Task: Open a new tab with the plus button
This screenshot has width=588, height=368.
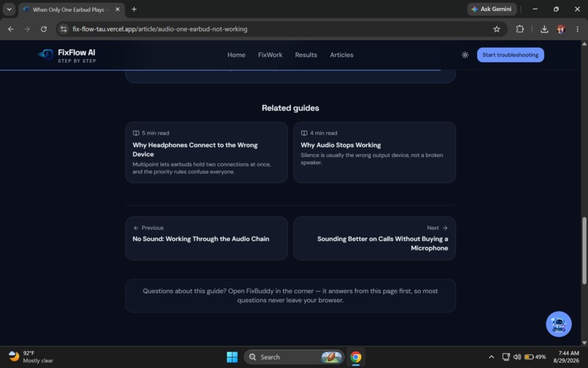Action: [134, 9]
